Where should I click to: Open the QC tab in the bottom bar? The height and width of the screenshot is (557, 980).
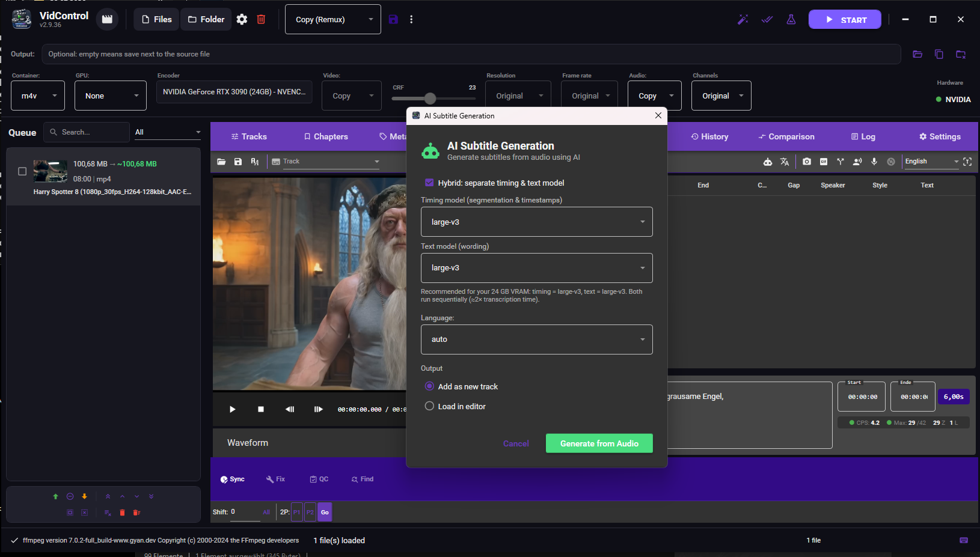click(x=319, y=479)
